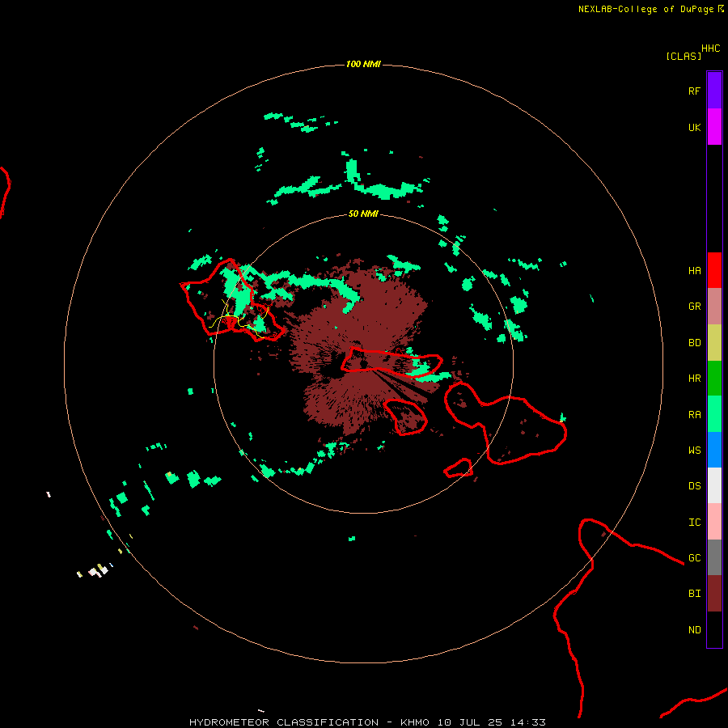This screenshot has height=728, width=728.
Task: Click the HA legend label
Action: pyautogui.click(x=694, y=271)
